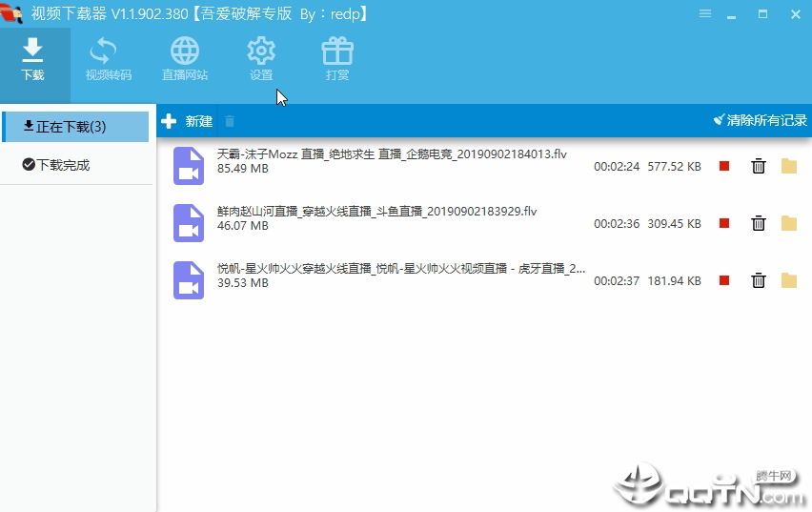Open the 直播网站 live sites tab

tap(185, 59)
